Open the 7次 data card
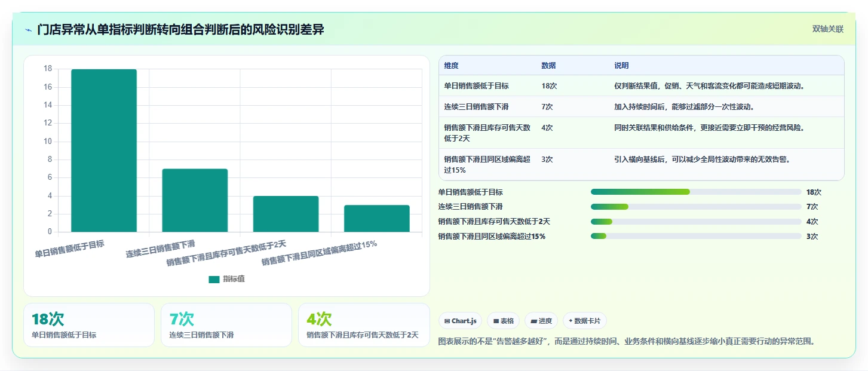Image resolution: width=868 pixels, height=371 pixels. click(x=226, y=325)
